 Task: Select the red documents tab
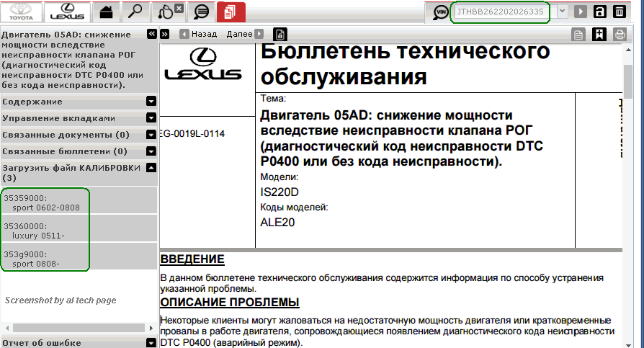click(231, 12)
